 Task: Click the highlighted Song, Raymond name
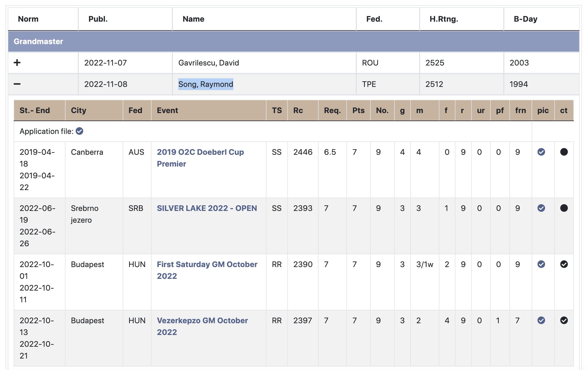click(206, 84)
